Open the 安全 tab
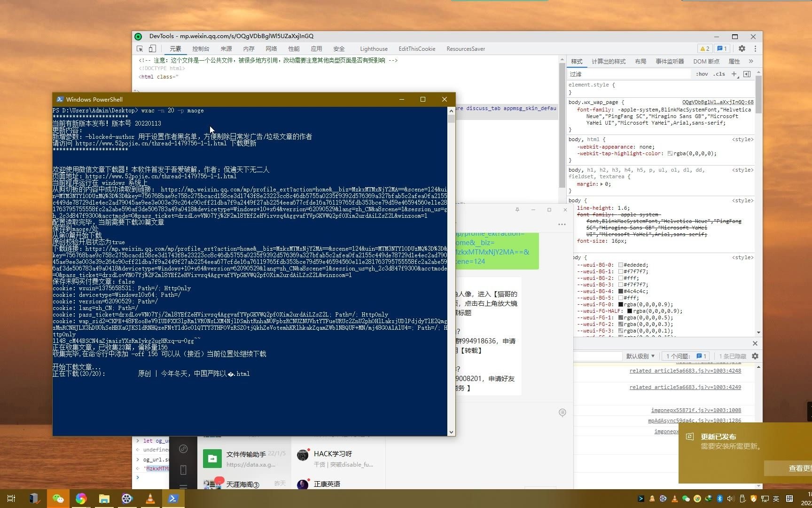This screenshot has height=508, width=812. [x=339, y=48]
